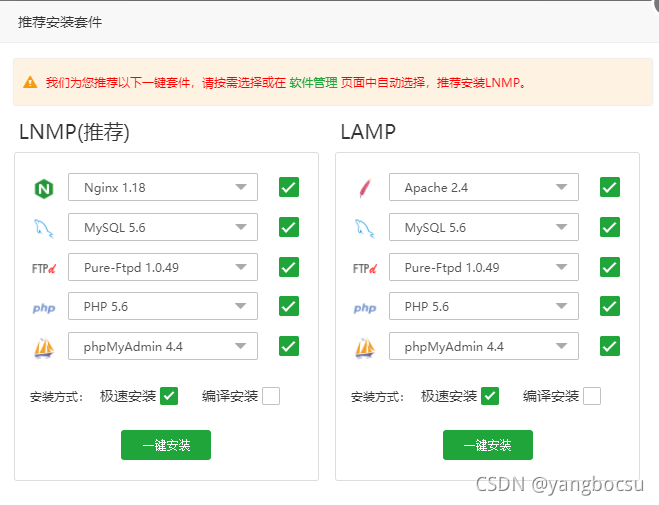Uncheck phpMyAdmin 4.4 checkbox in LAMP
The image size is (659, 505).
click(610, 346)
